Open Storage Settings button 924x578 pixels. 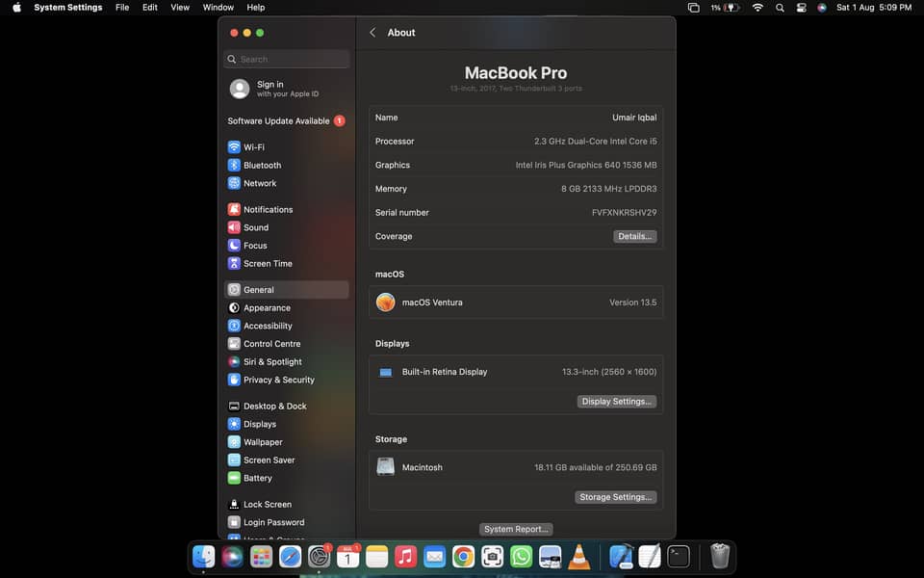pyautogui.click(x=615, y=497)
